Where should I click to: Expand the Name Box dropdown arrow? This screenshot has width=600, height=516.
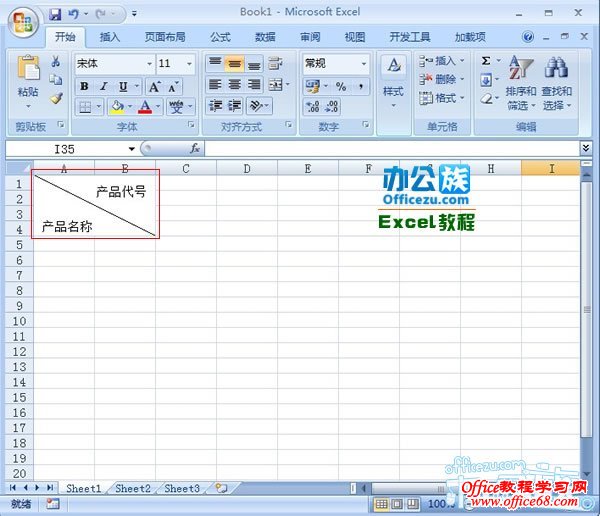pyautogui.click(x=132, y=149)
